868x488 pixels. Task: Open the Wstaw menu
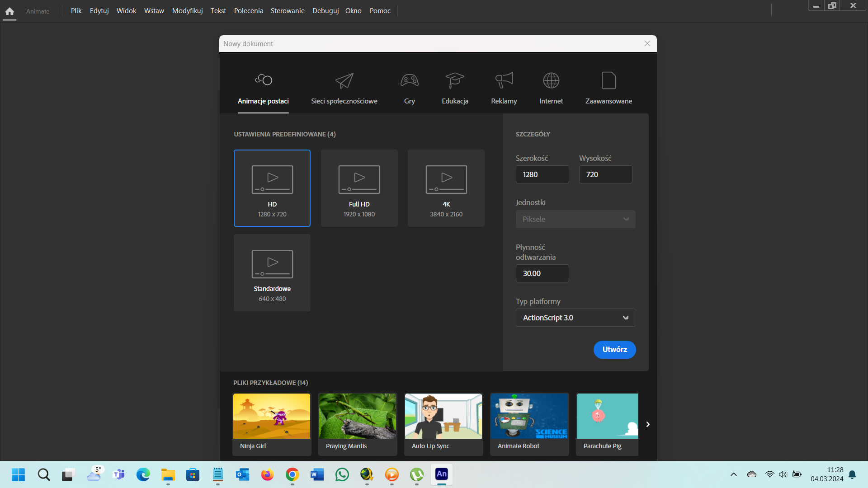tap(154, 11)
